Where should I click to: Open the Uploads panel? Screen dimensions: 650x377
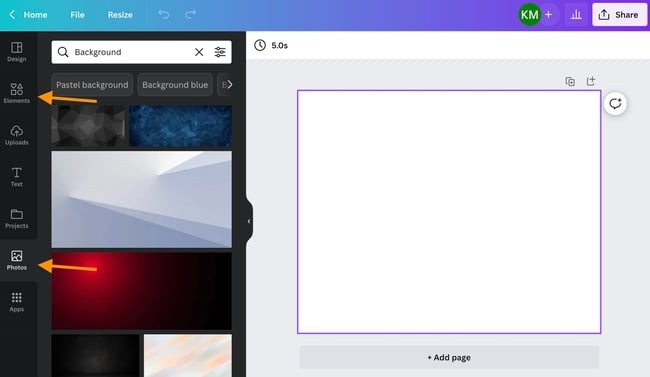point(17,135)
